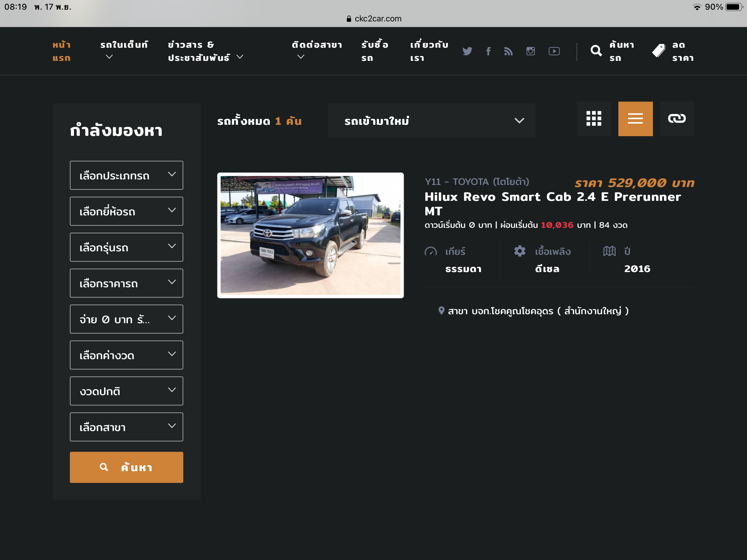
Task: Open the RSS feed icon
Action: click(x=508, y=51)
